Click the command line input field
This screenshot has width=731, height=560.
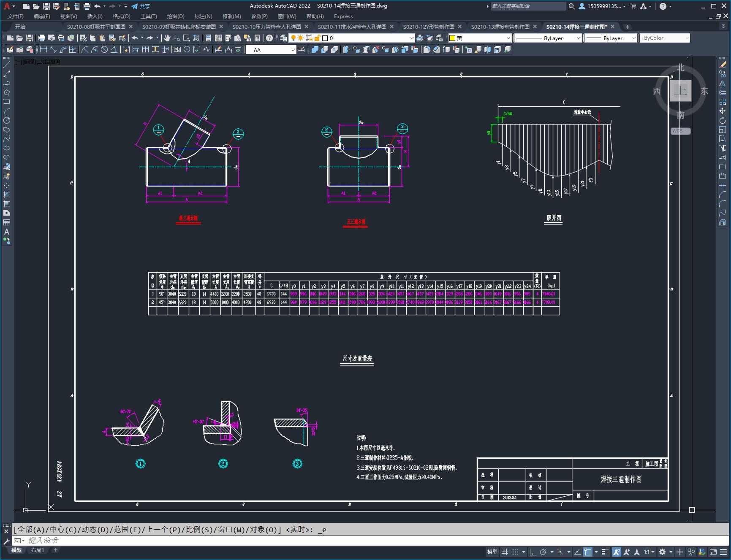[370, 540]
